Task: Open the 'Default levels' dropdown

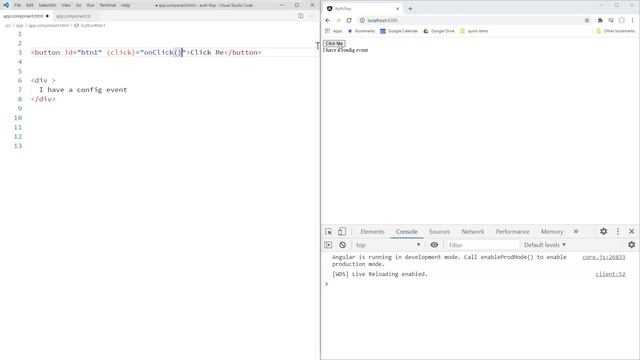Action: (x=544, y=245)
